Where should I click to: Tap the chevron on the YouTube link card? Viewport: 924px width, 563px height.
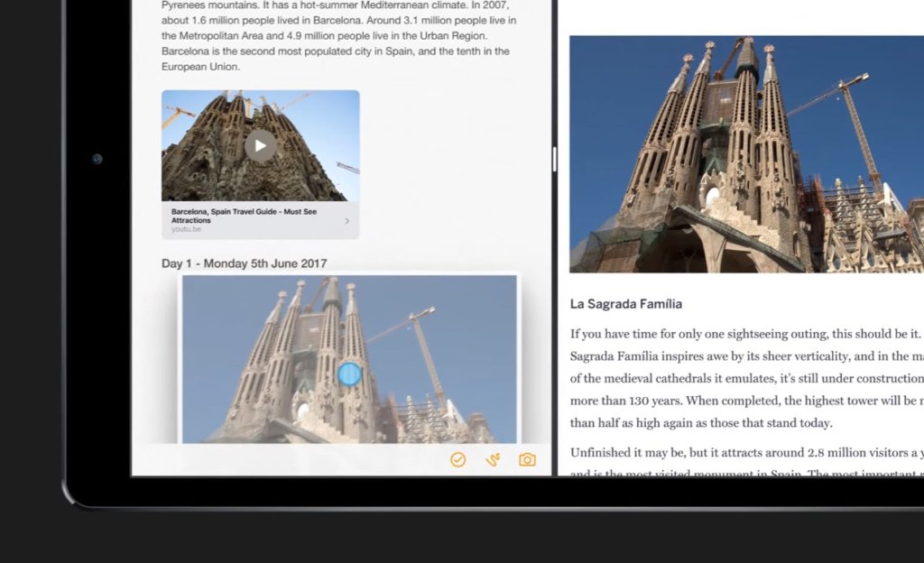pyautogui.click(x=346, y=221)
